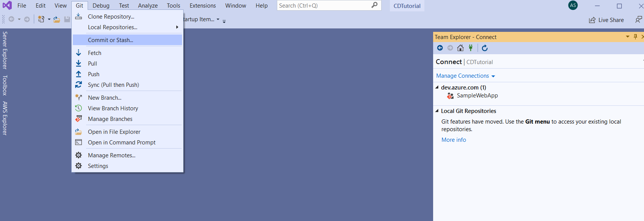Click the Fetch dashed arrow icon
Screen dimensions: 644x221
[x=79, y=53]
